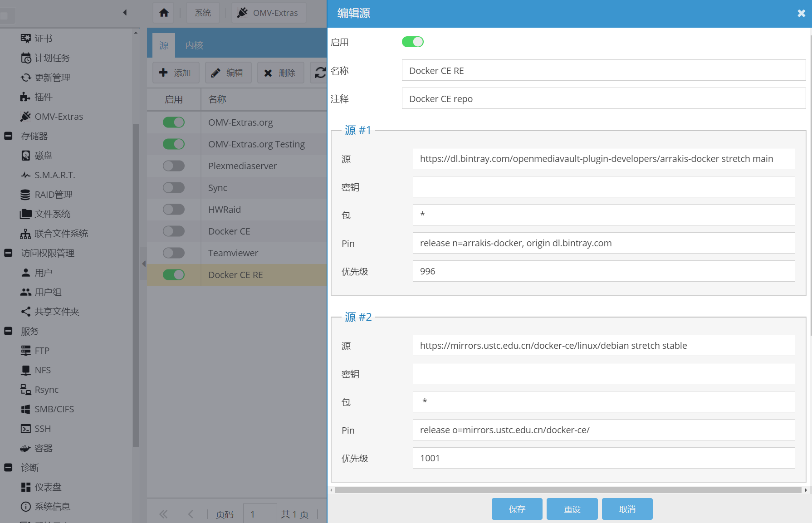
Task: Click 删除 delete button
Action: [x=281, y=73]
